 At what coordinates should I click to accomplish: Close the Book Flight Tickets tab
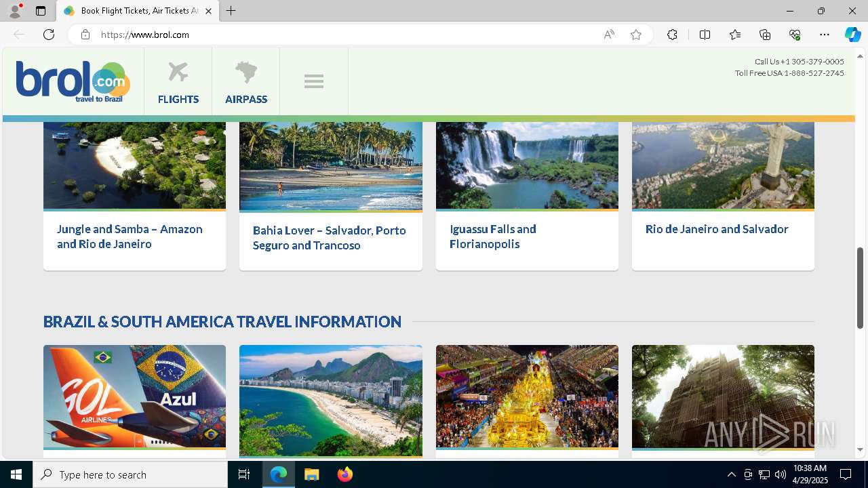(x=209, y=11)
